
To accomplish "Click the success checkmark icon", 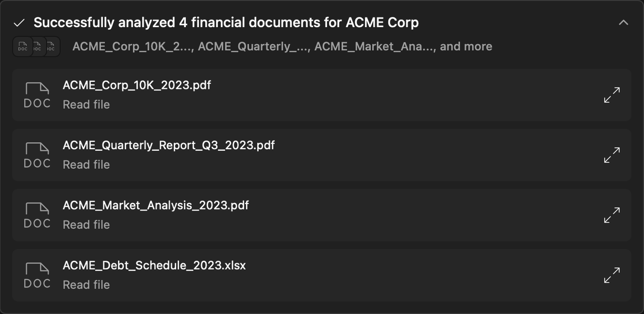I will pos(19,23).
